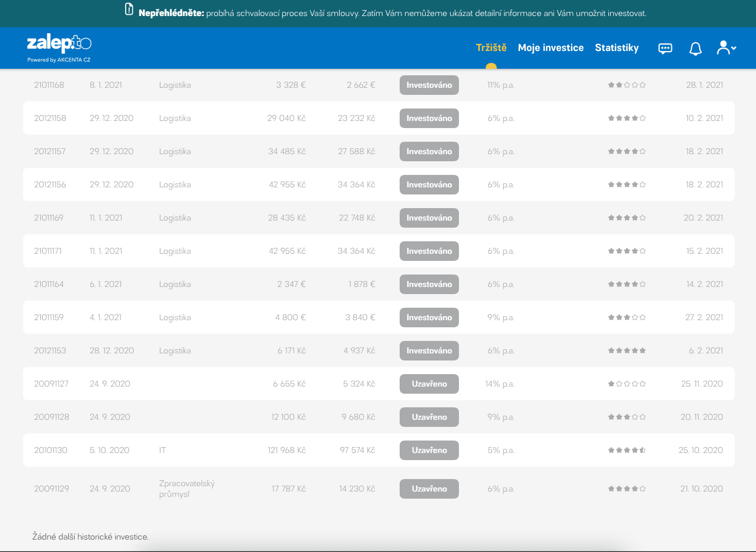Click star rating of loan 21011164
The image size is (756, 552).
pos(627,284)
